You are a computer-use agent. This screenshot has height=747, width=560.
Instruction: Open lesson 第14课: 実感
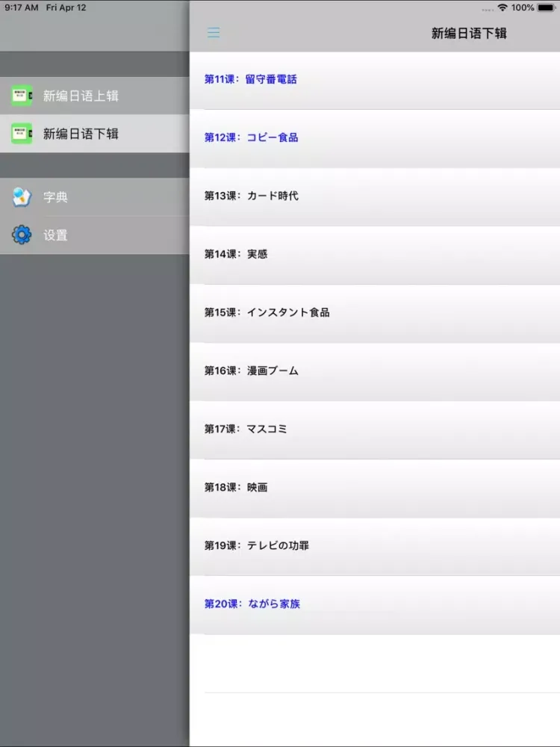pos(375,255)
